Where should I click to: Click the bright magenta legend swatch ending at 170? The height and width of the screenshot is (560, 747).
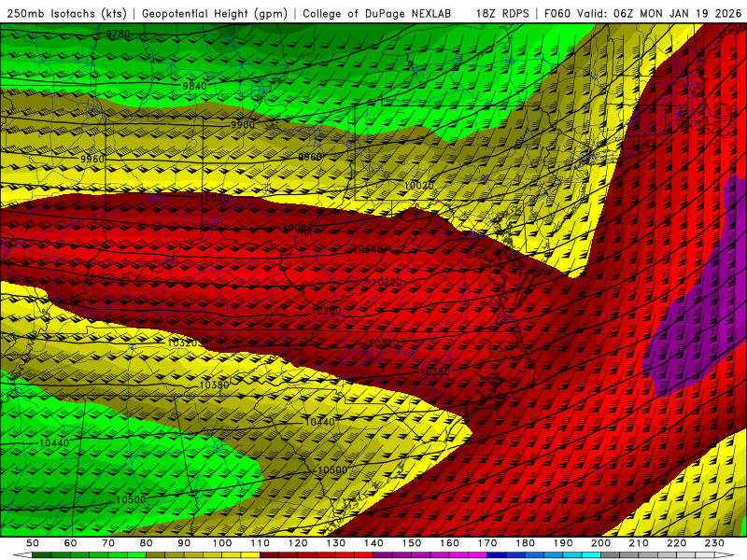click(x=477, y=555)
